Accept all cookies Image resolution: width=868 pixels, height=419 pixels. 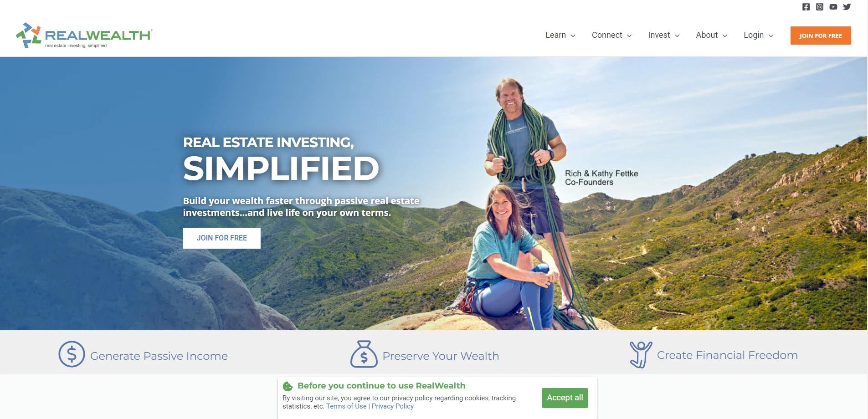click(565, 398)
